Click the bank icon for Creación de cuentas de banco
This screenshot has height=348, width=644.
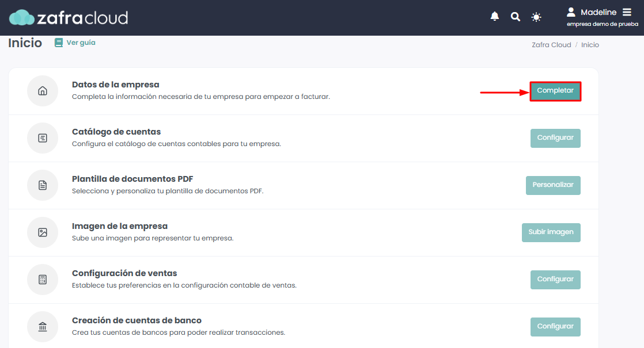(43, 327)
